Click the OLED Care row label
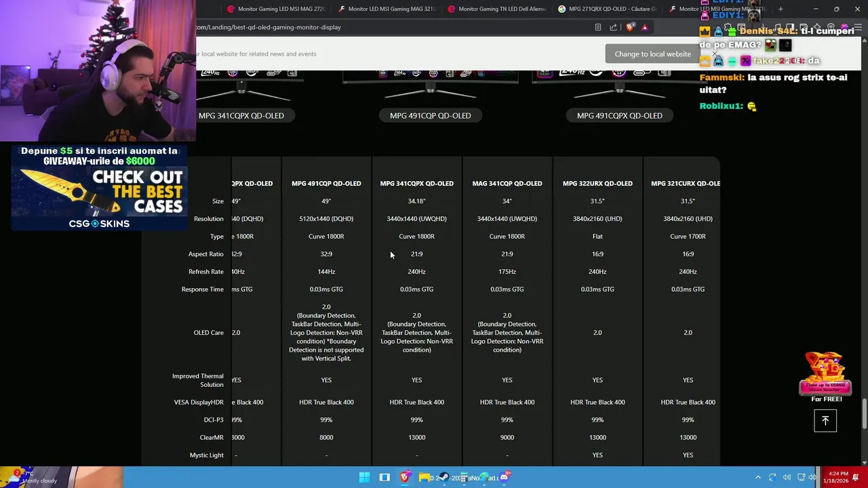Screen dimensions: 868x488 pos(208,333)
